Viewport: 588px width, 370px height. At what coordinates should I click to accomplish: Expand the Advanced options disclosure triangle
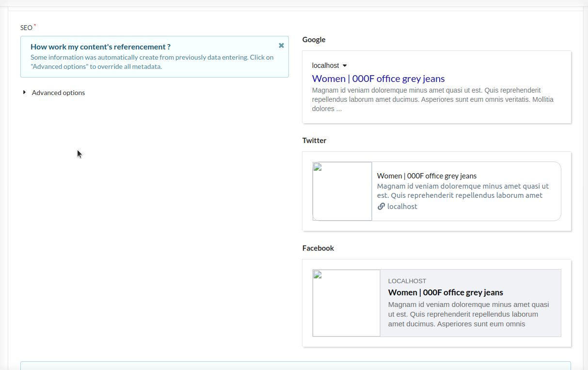coord(24,92)
